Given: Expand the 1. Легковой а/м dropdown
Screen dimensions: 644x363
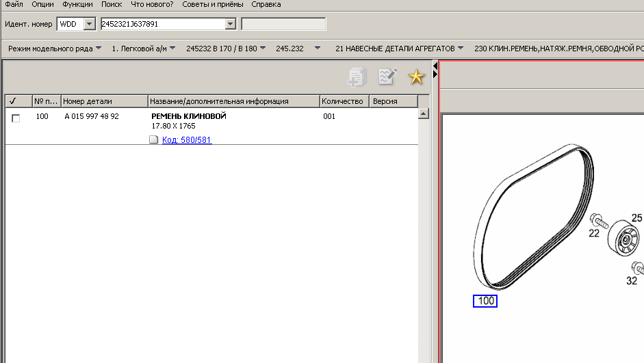Looking at the screenshot, I should (172, 49).
